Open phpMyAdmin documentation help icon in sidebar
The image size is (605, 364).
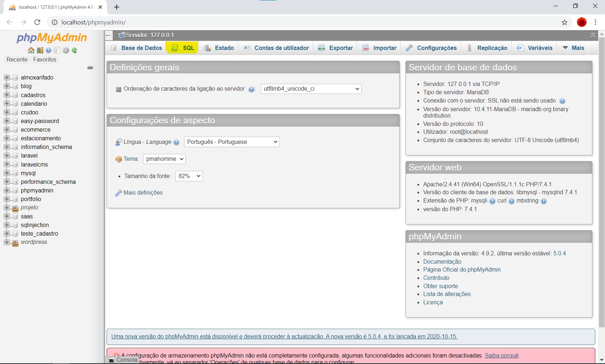click(49, 50)
